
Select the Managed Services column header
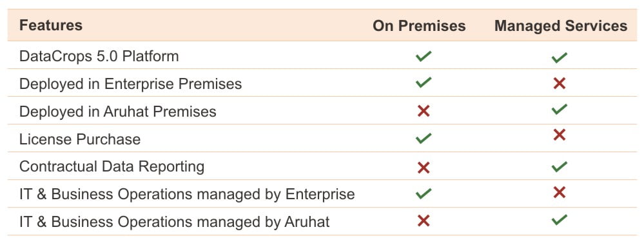[x=561, y=26]
